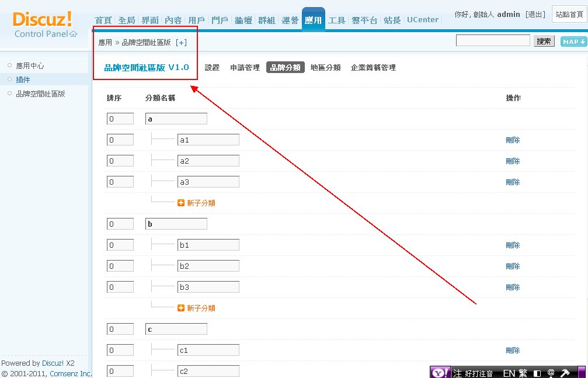Open the 群組 top navigation menu
The width and height of the screenshot is (588, 378).
[x=267, y=20]
